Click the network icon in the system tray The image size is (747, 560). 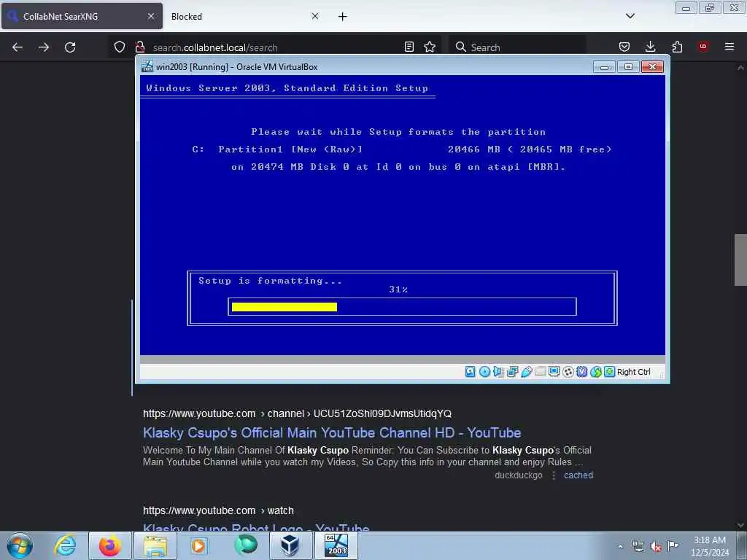(x=638, y=546)
